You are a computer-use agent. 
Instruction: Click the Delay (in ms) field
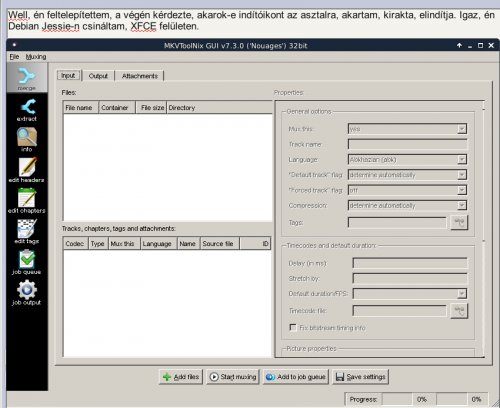[x=410, y=263]
